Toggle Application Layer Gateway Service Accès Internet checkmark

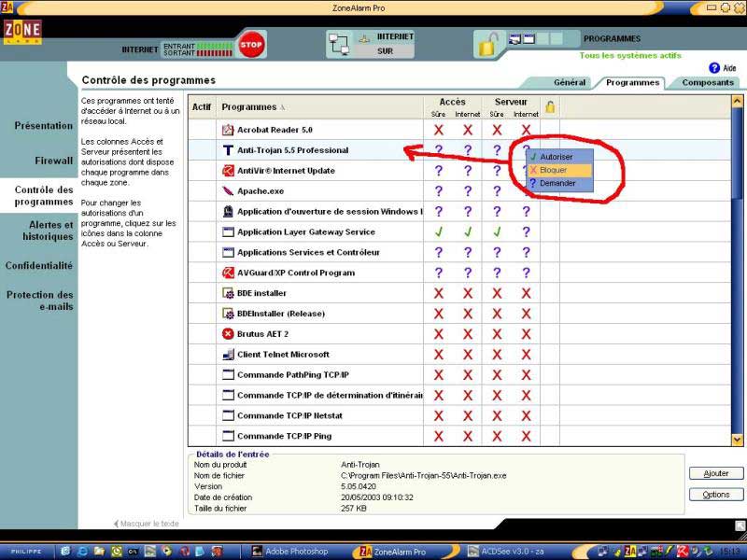tap(468, 231)
